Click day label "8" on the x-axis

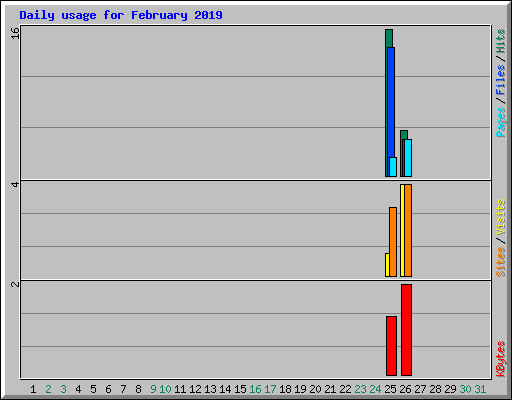coord(138,389)
